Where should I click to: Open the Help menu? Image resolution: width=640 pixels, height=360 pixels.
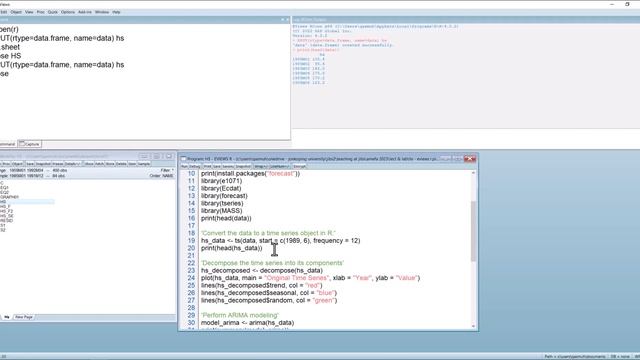[x=116, y=12]
